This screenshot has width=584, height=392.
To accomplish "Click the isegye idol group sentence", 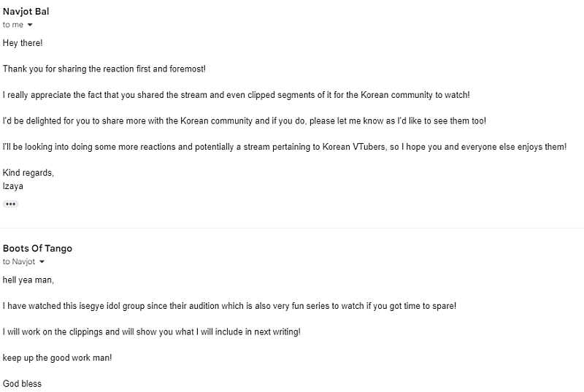I will point(229,306).
